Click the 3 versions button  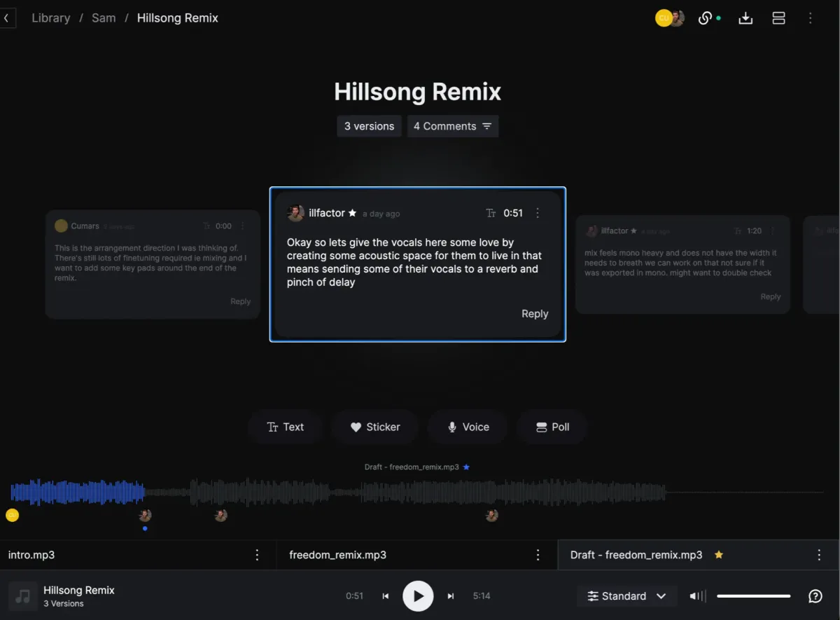pyautogui.click(x=369, y=126)
